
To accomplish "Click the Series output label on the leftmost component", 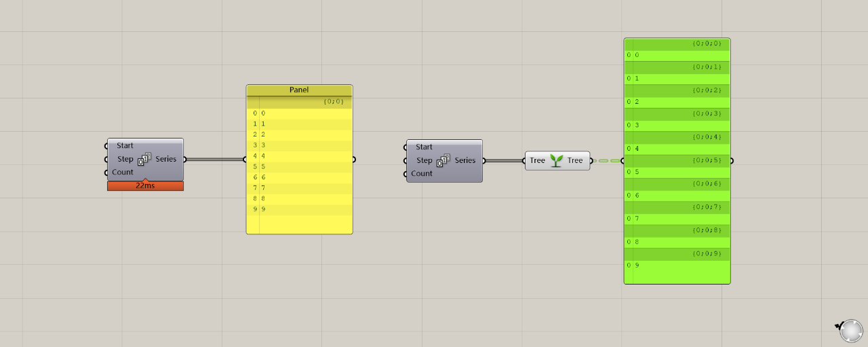I will click(165, 160).
